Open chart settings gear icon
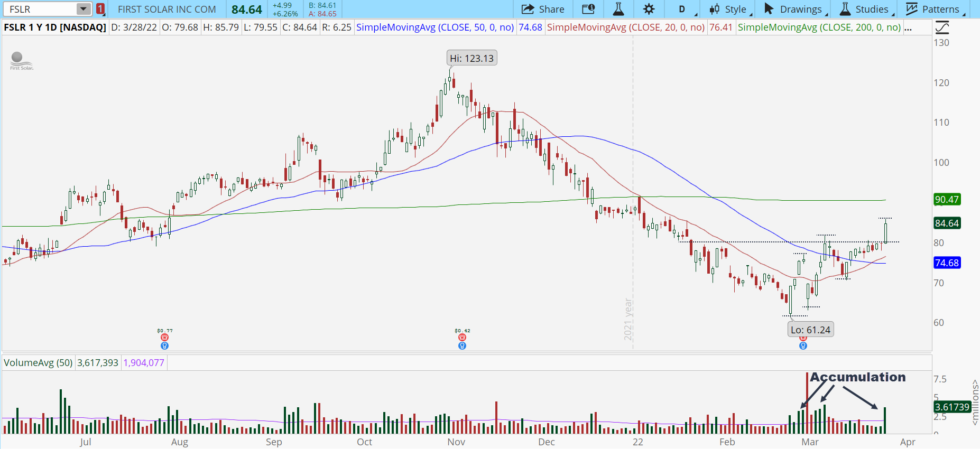The image size is (980, 449). tap(649, 9)
